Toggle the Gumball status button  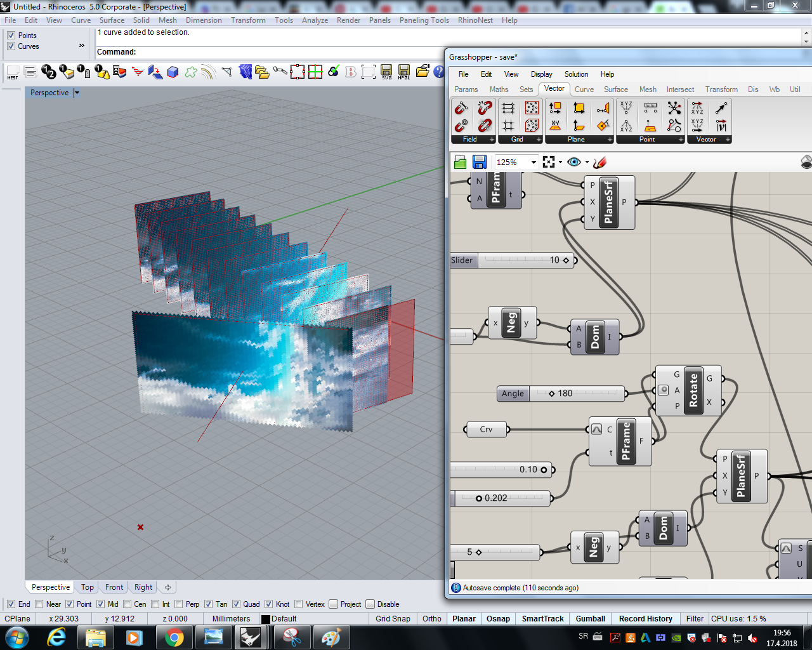click(591, 619)
